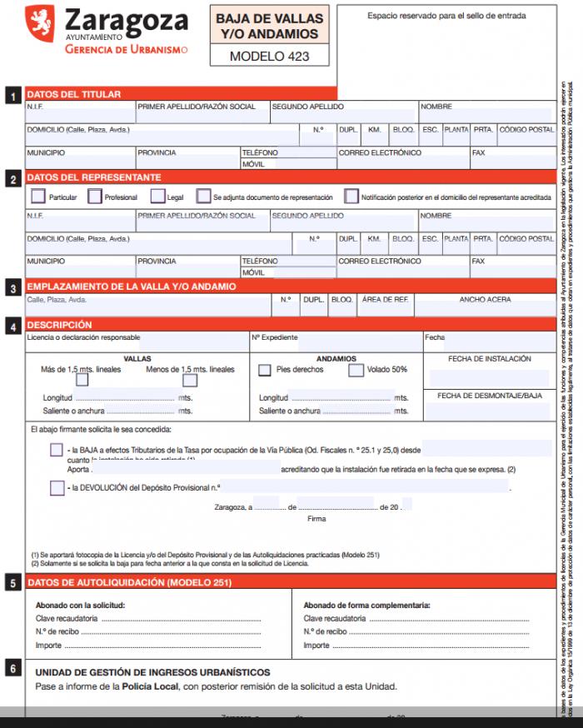Tick the Legal checkbox
Viewport: 583px width, 728px height.
157,197
